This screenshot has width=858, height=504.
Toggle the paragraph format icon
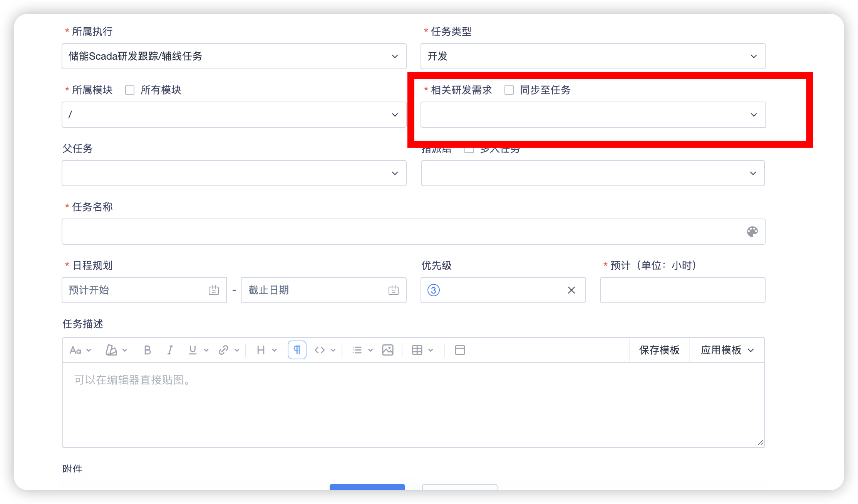pyautogui.click(x=297, y=350)
